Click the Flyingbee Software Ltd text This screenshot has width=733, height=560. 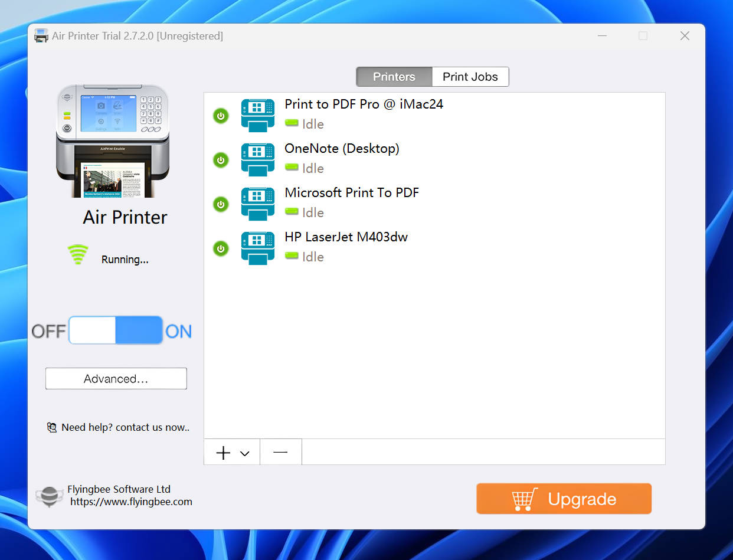point(119,489)
